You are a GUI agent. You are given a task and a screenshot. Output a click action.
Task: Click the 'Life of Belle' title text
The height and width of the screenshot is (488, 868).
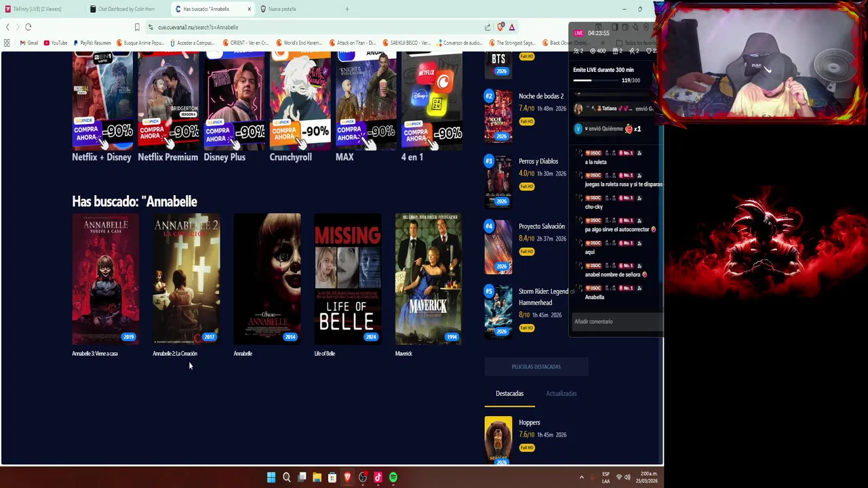point(325,354)
